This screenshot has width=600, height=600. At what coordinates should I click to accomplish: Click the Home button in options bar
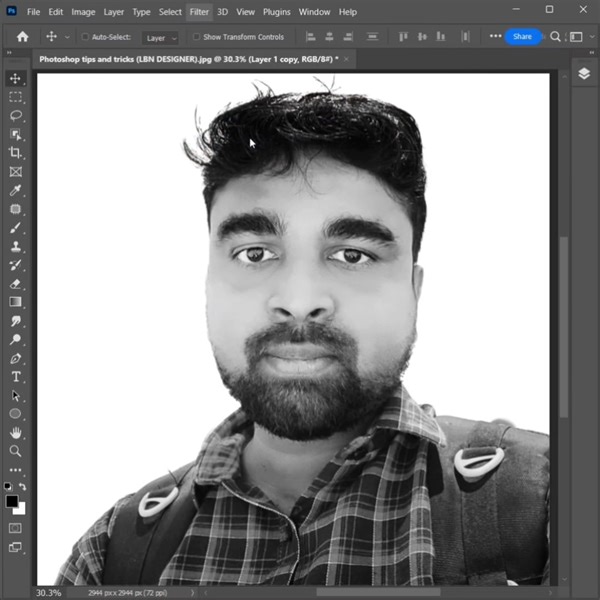(23, 37)
